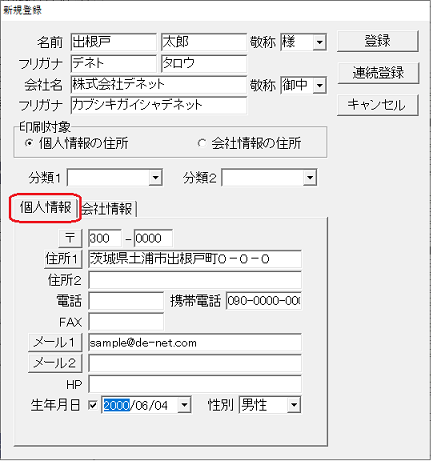Expand the 分類2 combo box

310,177
